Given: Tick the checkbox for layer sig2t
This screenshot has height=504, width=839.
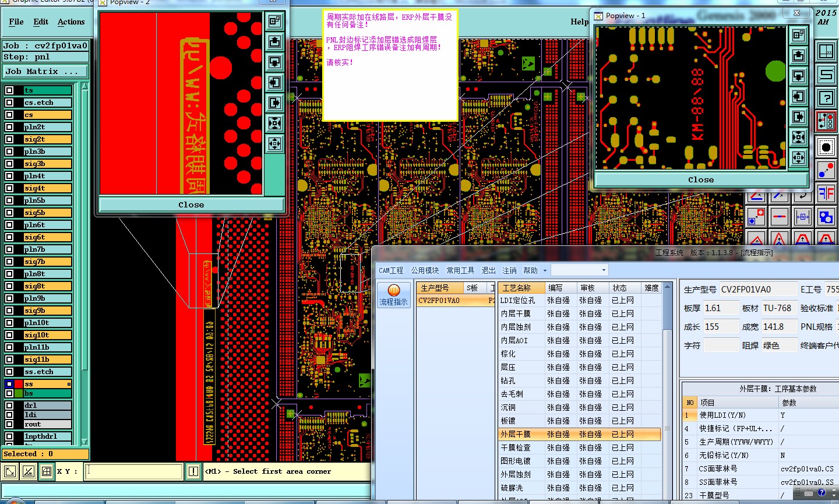Looking at the screenshot, I should [x=9, y=139].
